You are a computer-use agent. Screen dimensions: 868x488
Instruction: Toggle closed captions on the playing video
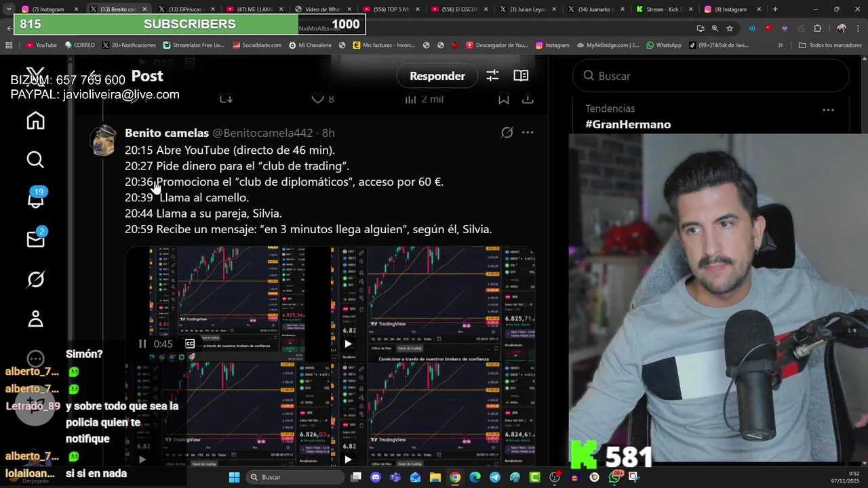click(190, 344)
